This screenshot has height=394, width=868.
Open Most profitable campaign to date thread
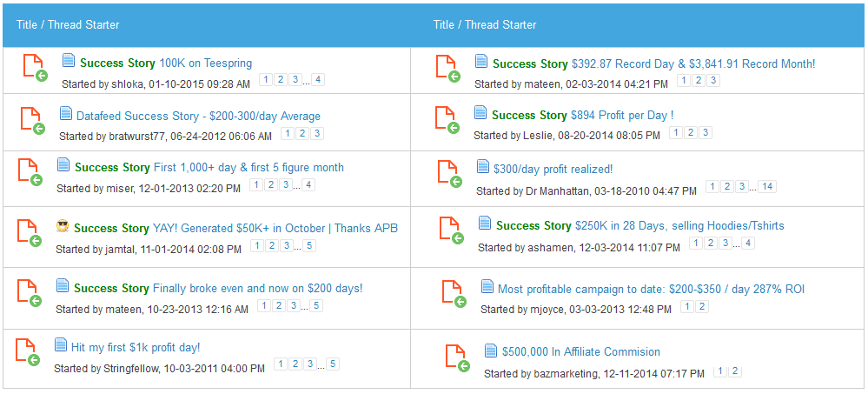(x=651, y=289)
